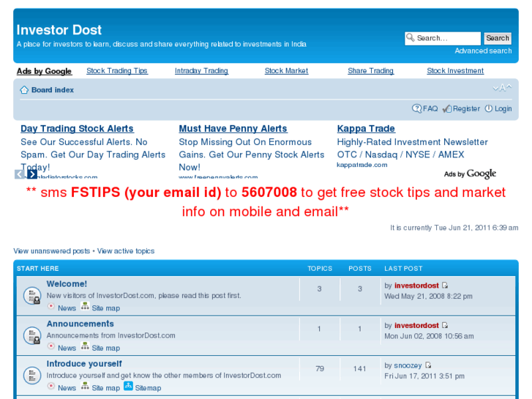The width and height of the screenshot is (532, 399).
Task: Open News link under Announcements
Action: (x=67, y=348)
